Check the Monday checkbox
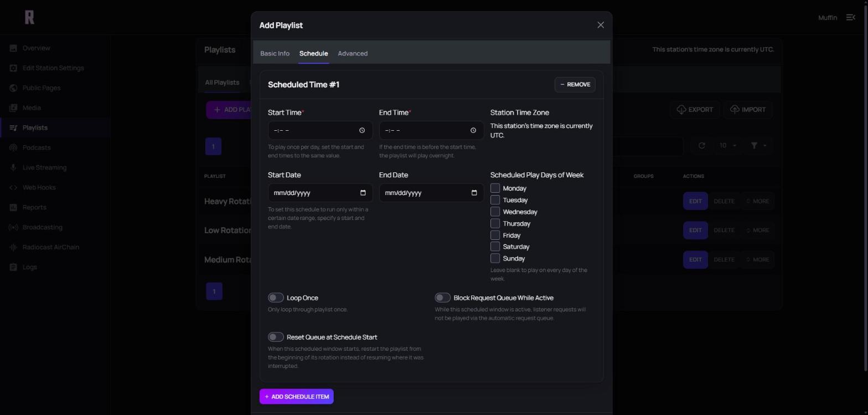 tap(495, 188)
